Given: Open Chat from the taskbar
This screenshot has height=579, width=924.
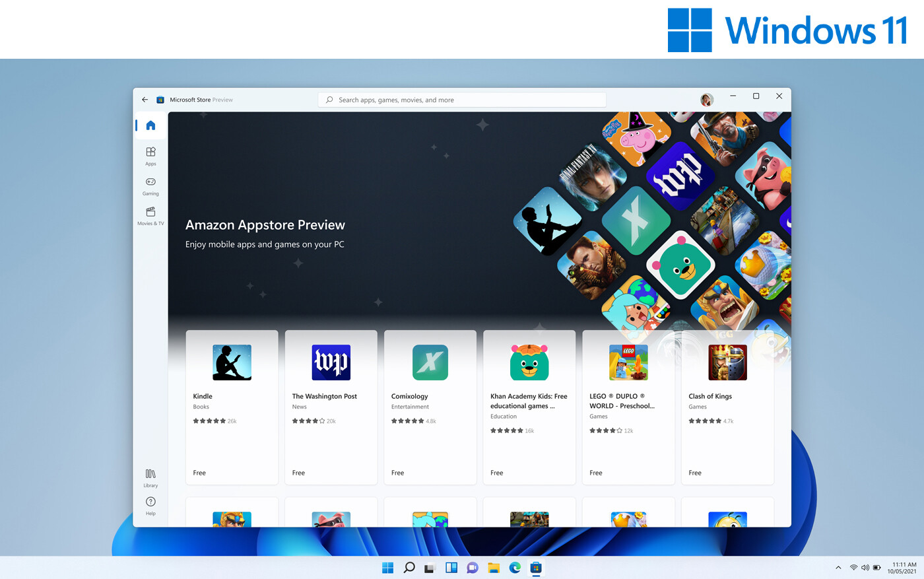Looking at the screenshot, I should pyautogui.click(x=473, y=568).
